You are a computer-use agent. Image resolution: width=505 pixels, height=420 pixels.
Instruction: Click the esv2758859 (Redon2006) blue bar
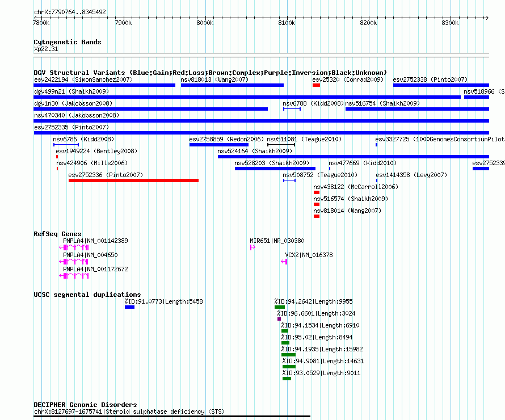click(219, 145)
